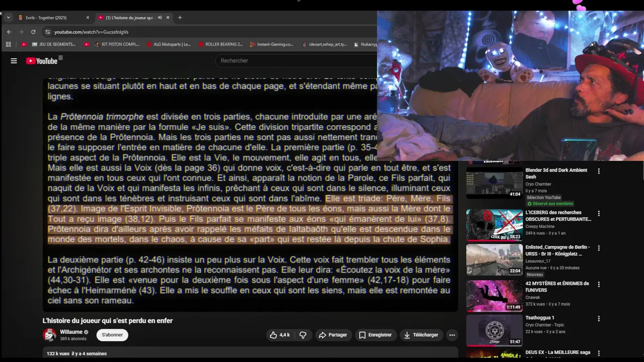Reload the page with the refresh icon
The height and width of the screenshot is (362, 644).
[33, 32]
